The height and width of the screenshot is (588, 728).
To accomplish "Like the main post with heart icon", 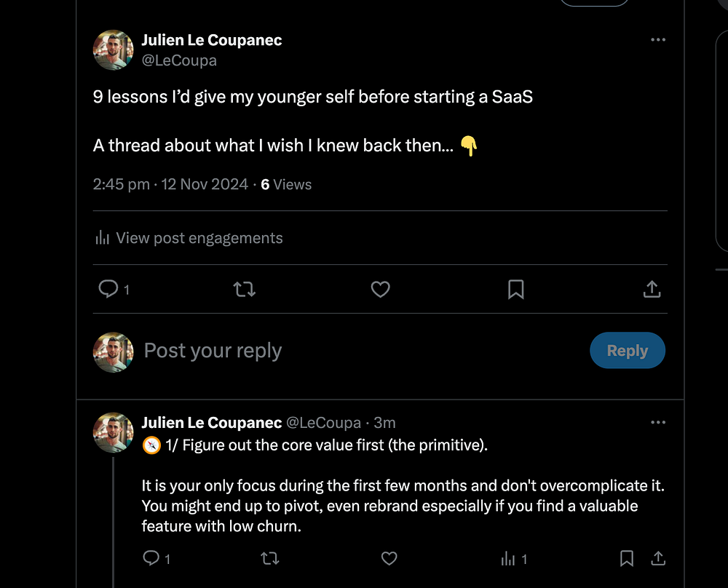I will click(380, 289).
